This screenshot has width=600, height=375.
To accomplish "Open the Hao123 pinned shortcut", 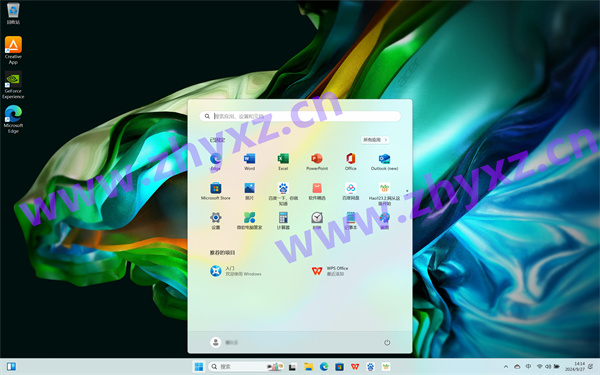I will pyautogui.click(x=384, y=194).
